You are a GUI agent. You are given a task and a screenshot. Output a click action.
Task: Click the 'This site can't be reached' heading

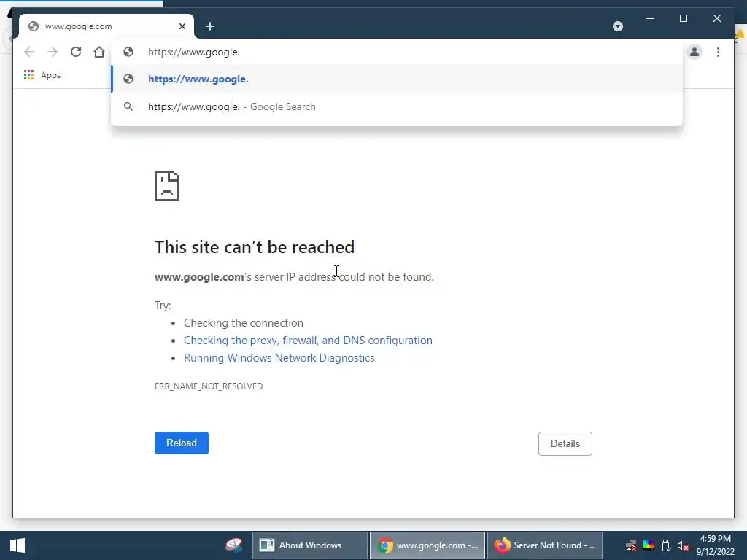(x=255, y=247)
